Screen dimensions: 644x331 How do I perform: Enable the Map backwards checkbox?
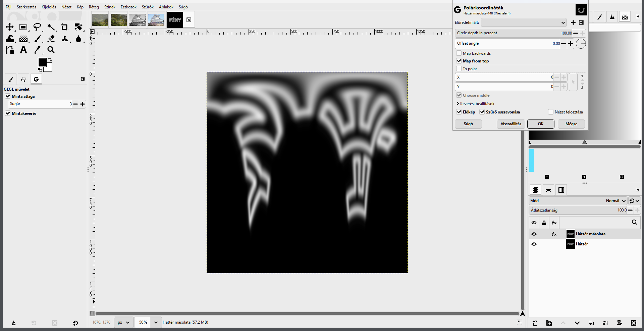(459, 53)
